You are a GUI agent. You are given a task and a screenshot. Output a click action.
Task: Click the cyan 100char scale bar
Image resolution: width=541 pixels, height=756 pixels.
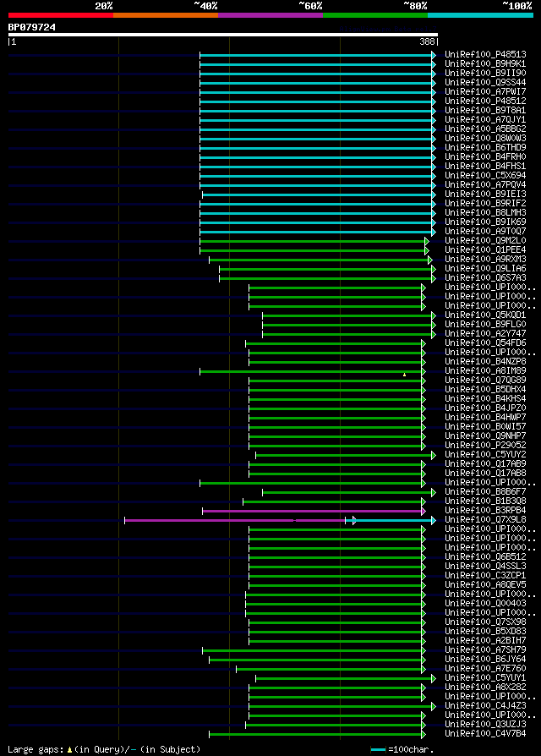tap(378, 750)
